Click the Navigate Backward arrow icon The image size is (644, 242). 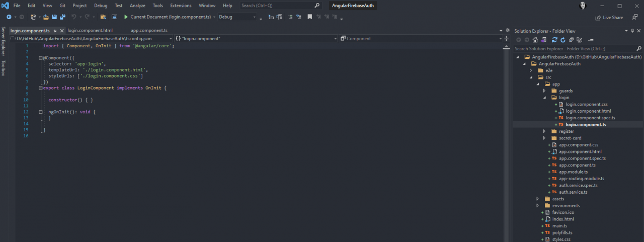[9, 17]
